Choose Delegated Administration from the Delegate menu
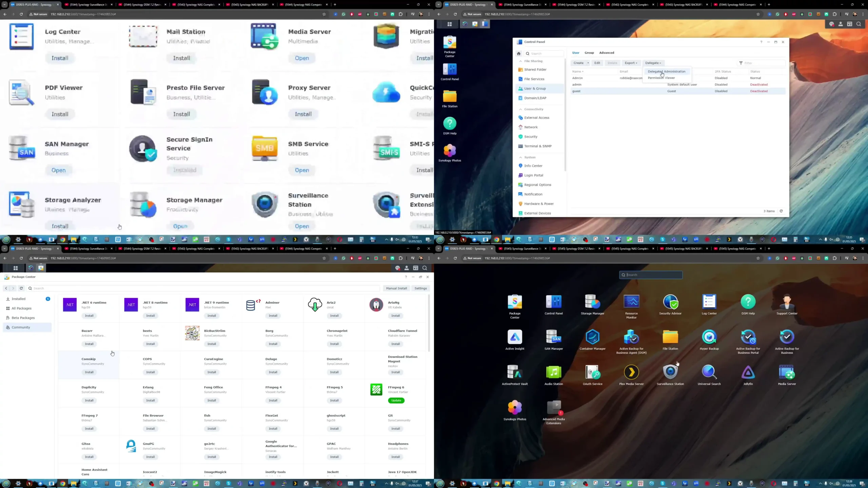This screenshot has width=868, height=488. tap(666, 72)
